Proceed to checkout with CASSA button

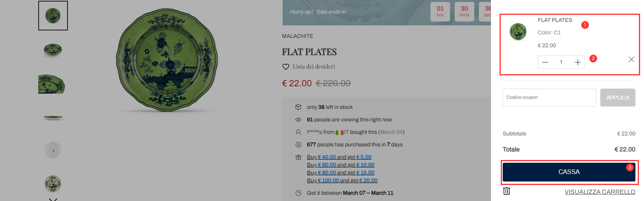tap(569, 172)
